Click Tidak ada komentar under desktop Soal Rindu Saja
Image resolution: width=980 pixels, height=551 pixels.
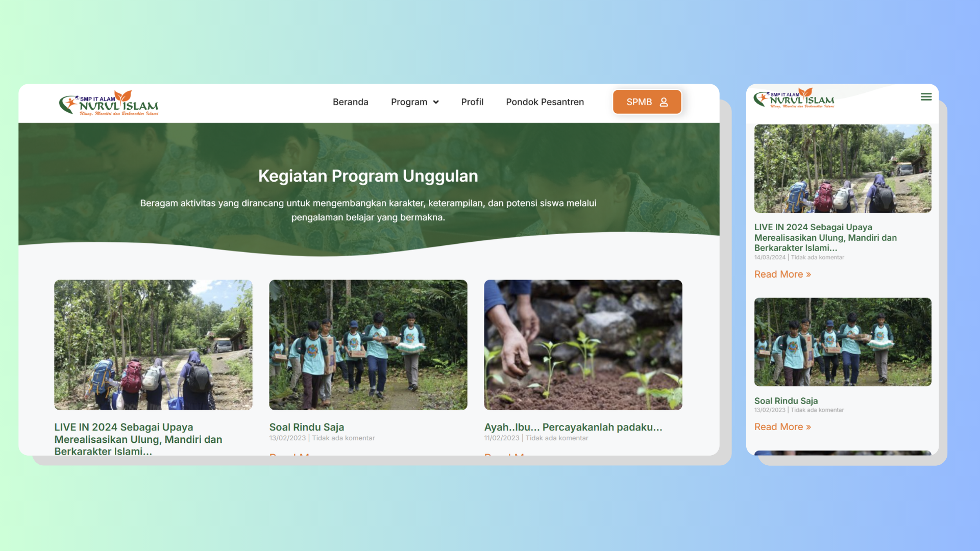point(344,438)
